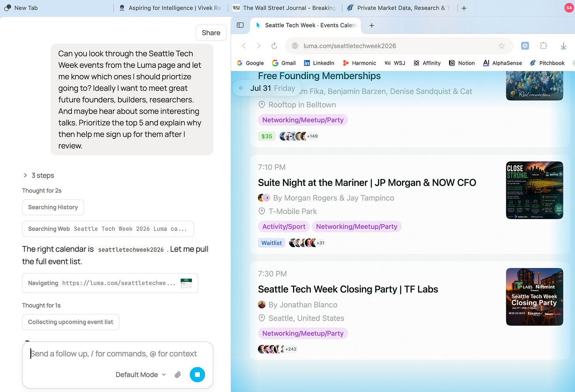Viewport: 575px width, 392px height.
Task: Click the browser forward arrow
Action: [259, 46]
